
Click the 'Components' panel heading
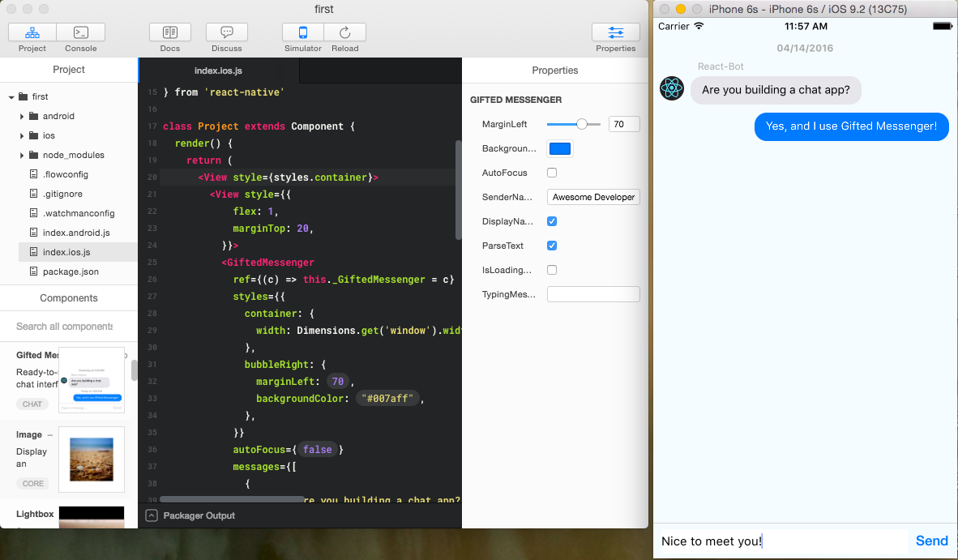(x=68, y=298)
